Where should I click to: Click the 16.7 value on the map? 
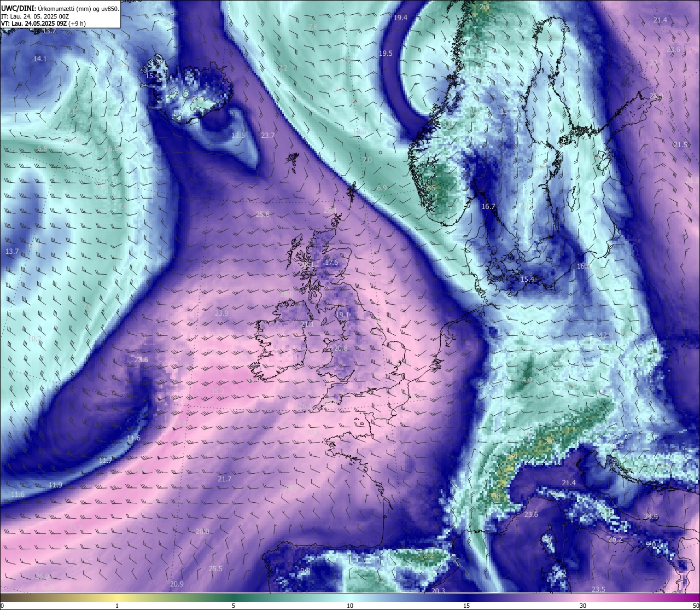[488, 207]
